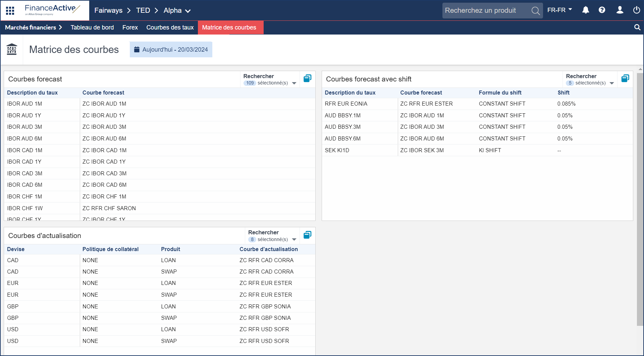
Task: Open the 109 sélectionné(s) filter dropdown
Action: coord(270,83)
